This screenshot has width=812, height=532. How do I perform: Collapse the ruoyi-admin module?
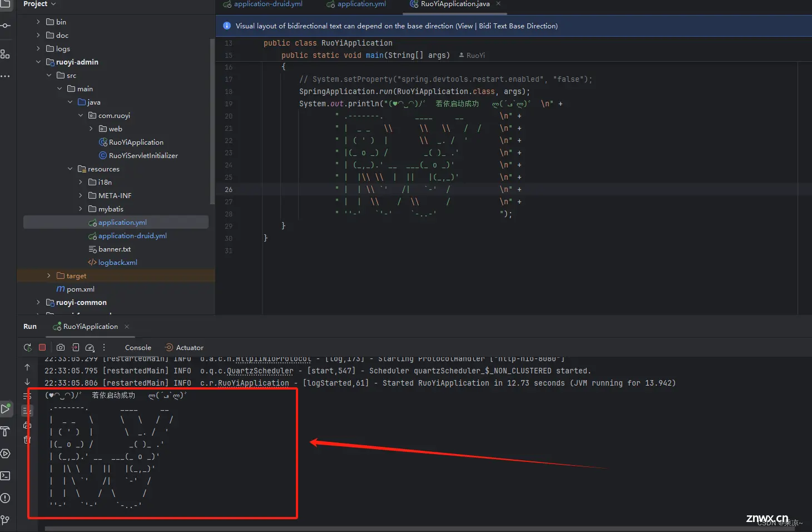point(38,62)
